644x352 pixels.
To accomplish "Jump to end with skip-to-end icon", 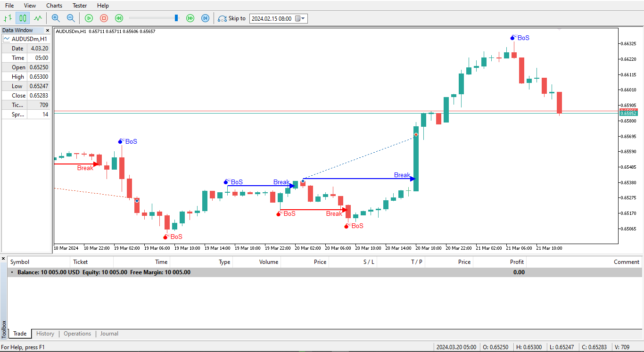I will tap(205, 18).
